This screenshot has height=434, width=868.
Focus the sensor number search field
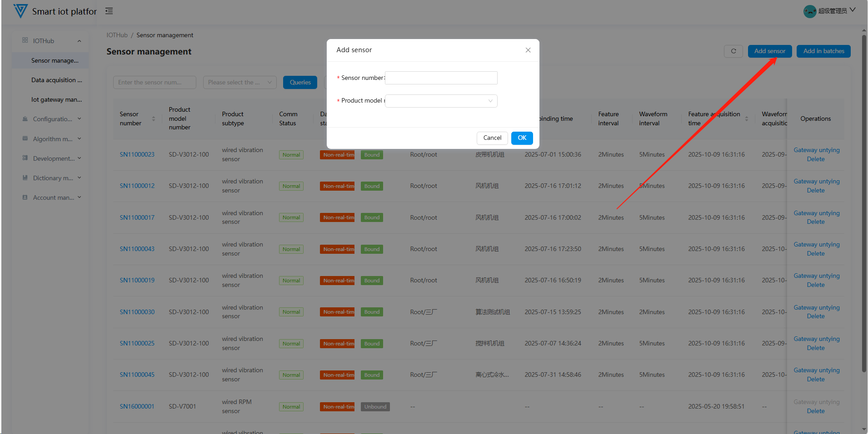tap(155, 82)
